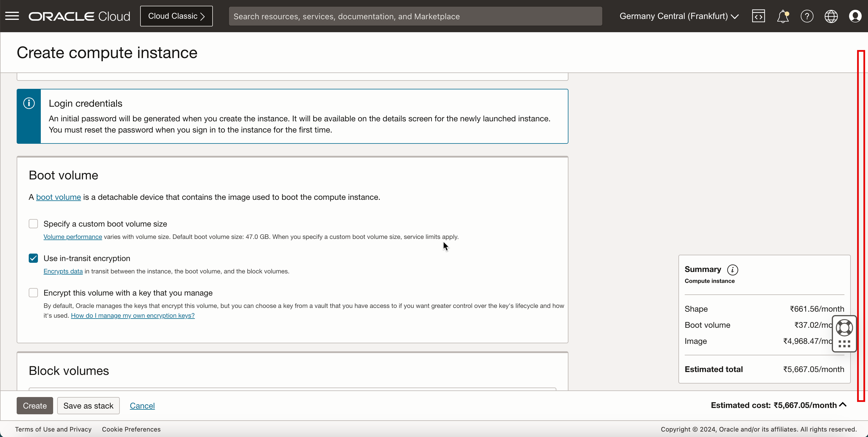Screen dimensions: 868x437
Task: Open help support question mark icon
Action: (807, 16)
